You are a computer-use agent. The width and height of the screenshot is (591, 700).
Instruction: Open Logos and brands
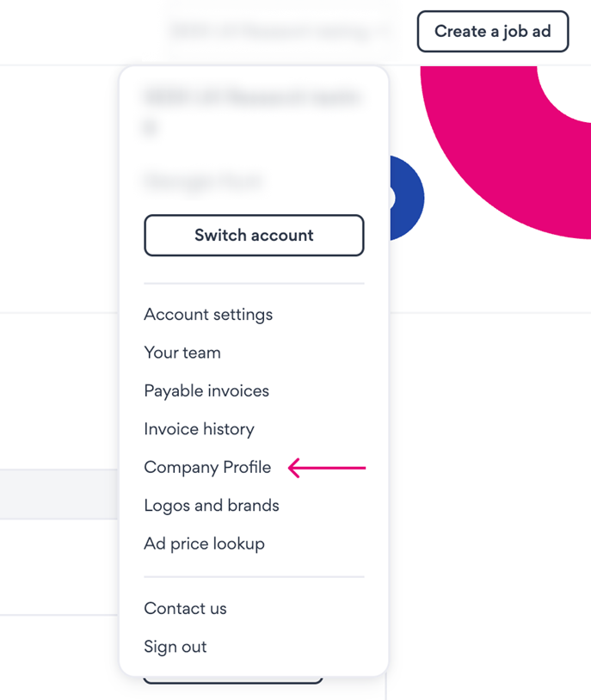click(x=212, y=506)
